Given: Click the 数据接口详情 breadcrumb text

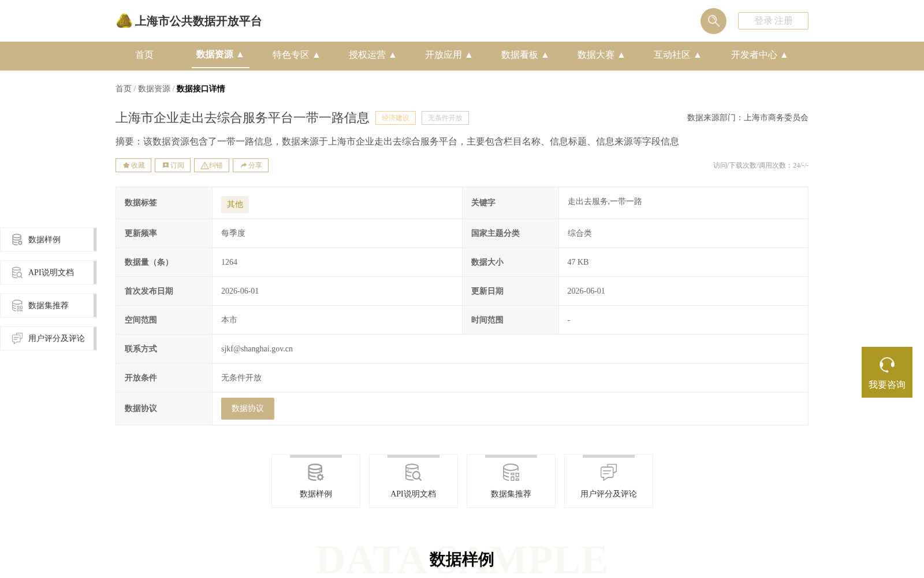Looking at the screenshot, I should coord(201,88).
